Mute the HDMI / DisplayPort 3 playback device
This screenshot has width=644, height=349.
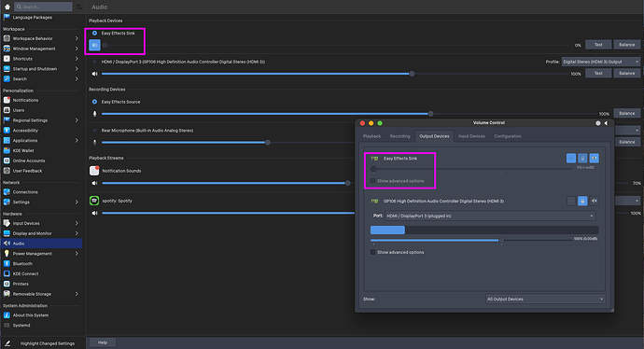(x=94, y=74)
